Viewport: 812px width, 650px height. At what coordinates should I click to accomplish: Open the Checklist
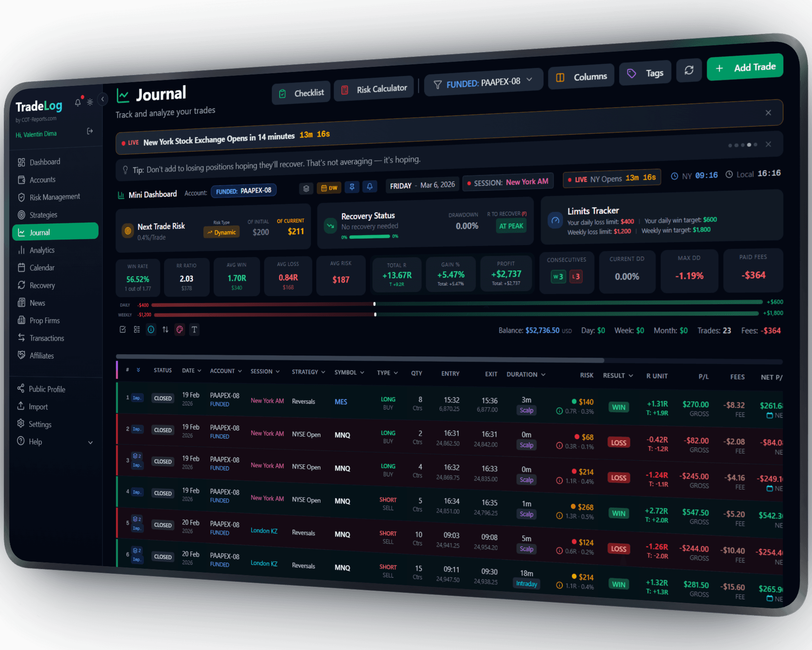click(301, 92)
